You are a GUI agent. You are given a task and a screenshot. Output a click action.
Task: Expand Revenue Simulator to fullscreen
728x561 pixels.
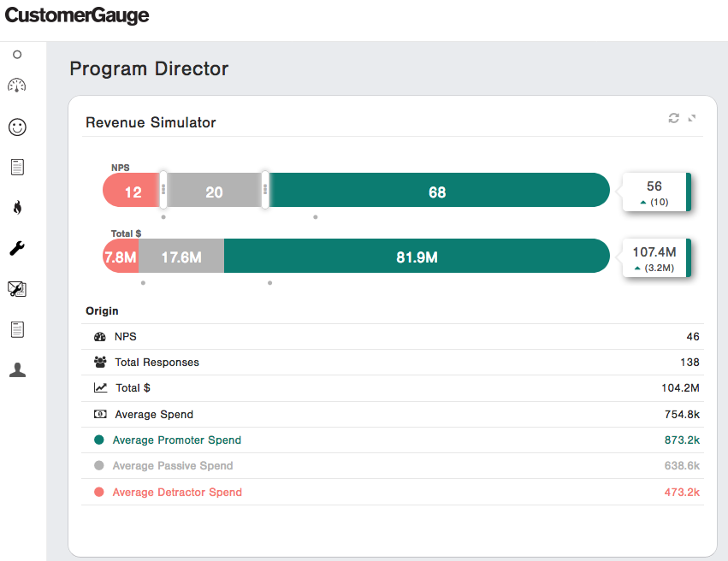[x=692, y=118]
